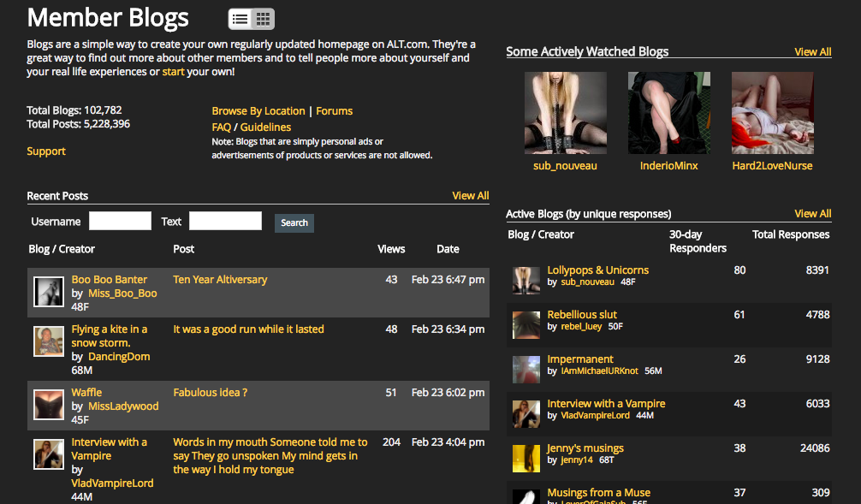
Task: Open Rebellious slut blog
Action: 582,315
